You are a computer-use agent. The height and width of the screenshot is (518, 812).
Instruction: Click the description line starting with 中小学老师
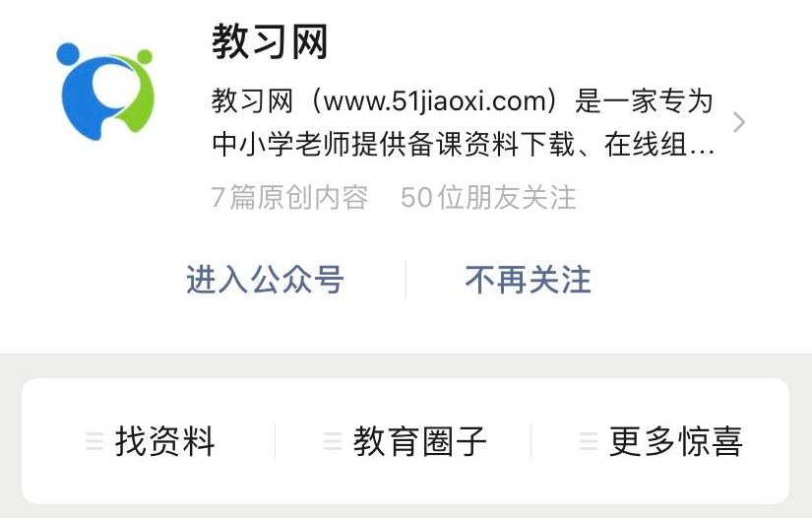click(x=464, y=144)
